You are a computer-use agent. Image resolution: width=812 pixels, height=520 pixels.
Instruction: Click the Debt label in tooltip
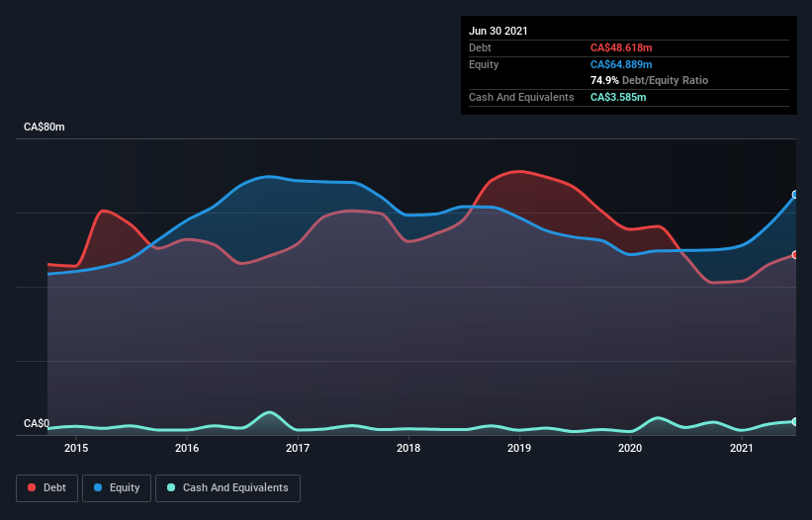pyautogui.click(x=480, y=47)
